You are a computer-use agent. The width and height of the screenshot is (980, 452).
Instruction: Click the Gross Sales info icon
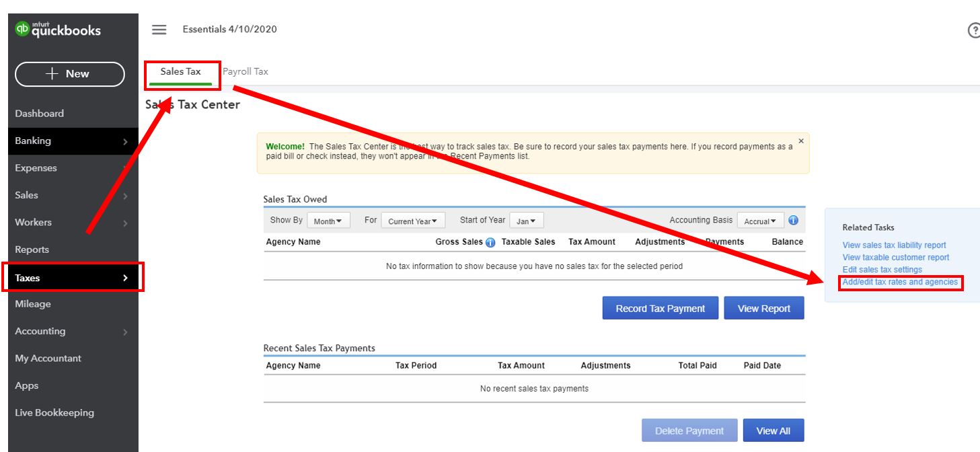tap(490, 242)
